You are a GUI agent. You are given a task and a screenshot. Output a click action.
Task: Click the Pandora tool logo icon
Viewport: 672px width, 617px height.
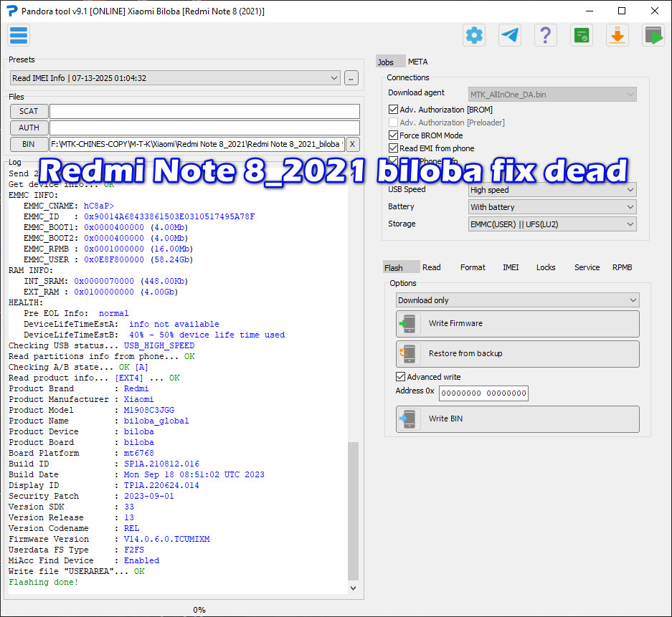pyautogui.click(x=11, y=11)
